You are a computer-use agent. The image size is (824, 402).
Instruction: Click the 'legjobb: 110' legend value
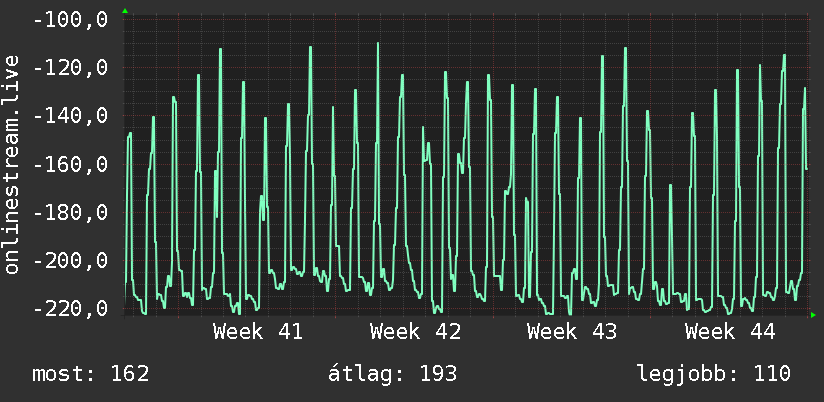pyautogui.click(x=714, y=374)
